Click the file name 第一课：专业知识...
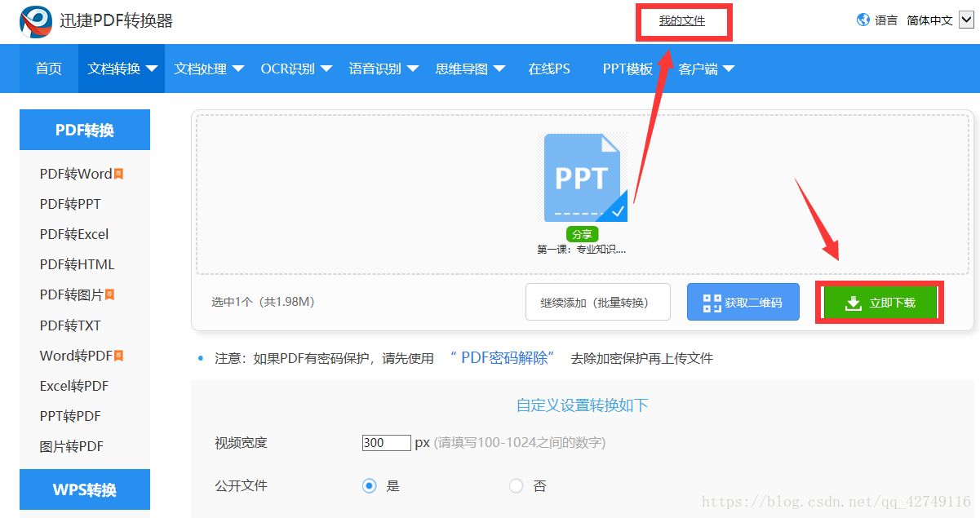The height and width of the screenshot is (518, 980). click(582, 250)
